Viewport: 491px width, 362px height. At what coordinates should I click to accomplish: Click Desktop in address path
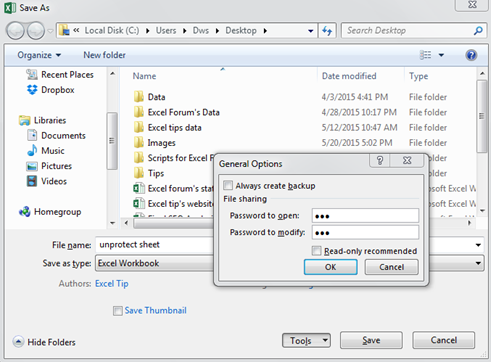241,31
